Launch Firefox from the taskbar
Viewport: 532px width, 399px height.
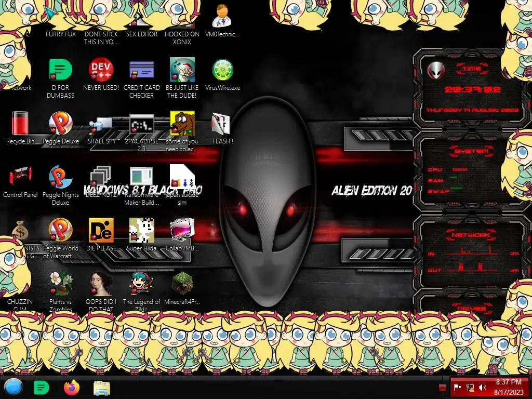tap(72, 387)
